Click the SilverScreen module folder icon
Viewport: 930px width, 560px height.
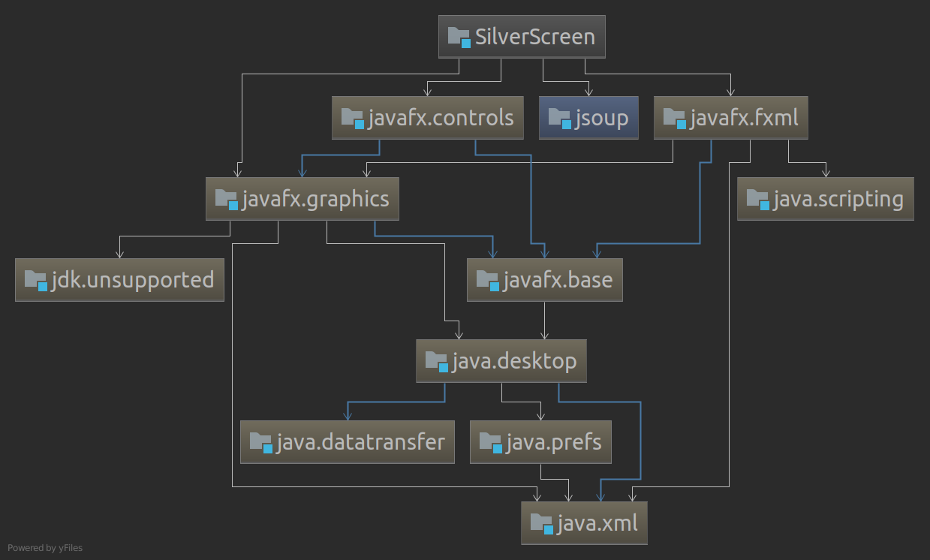(459, 37)
